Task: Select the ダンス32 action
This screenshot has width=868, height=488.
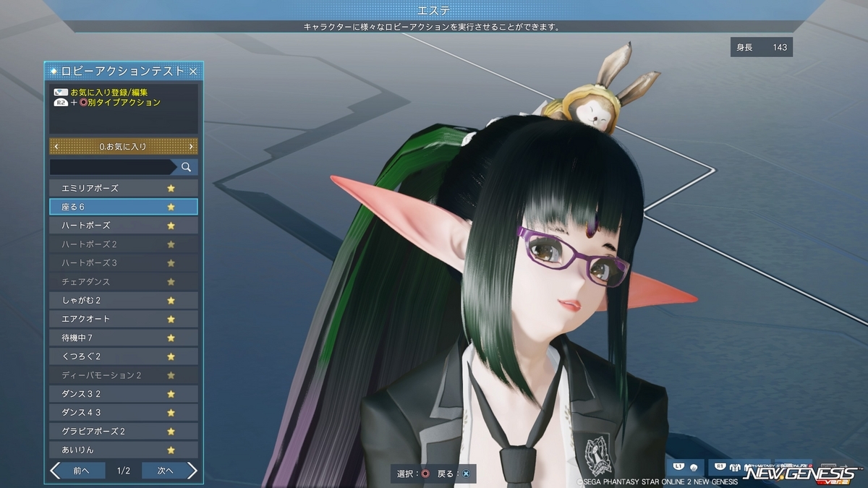Action: coord(124,394)
